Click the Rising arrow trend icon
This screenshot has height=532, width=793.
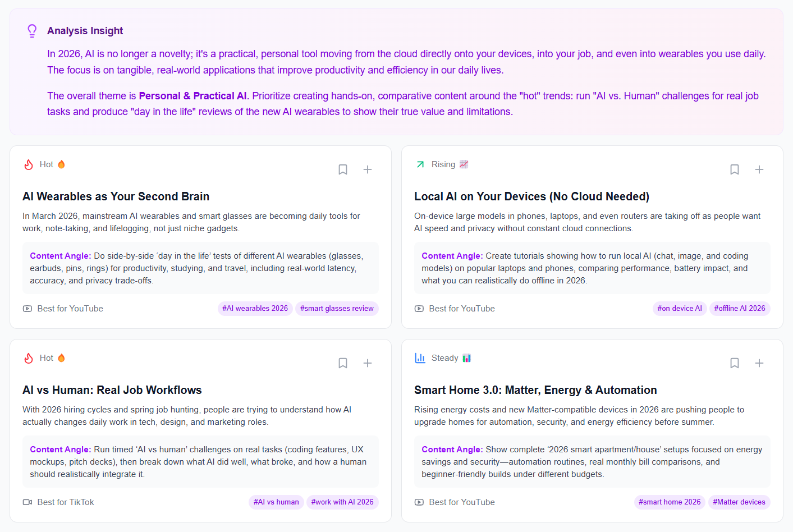[420, 164]
